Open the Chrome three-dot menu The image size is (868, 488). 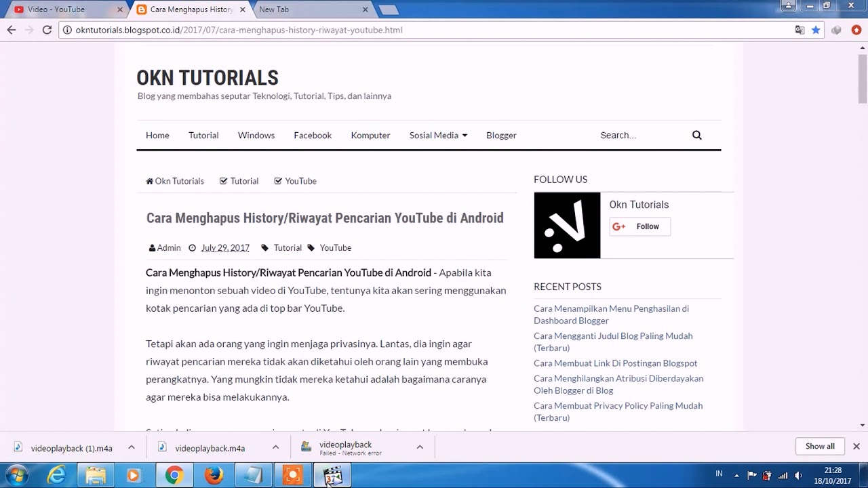tap(856, 30)
